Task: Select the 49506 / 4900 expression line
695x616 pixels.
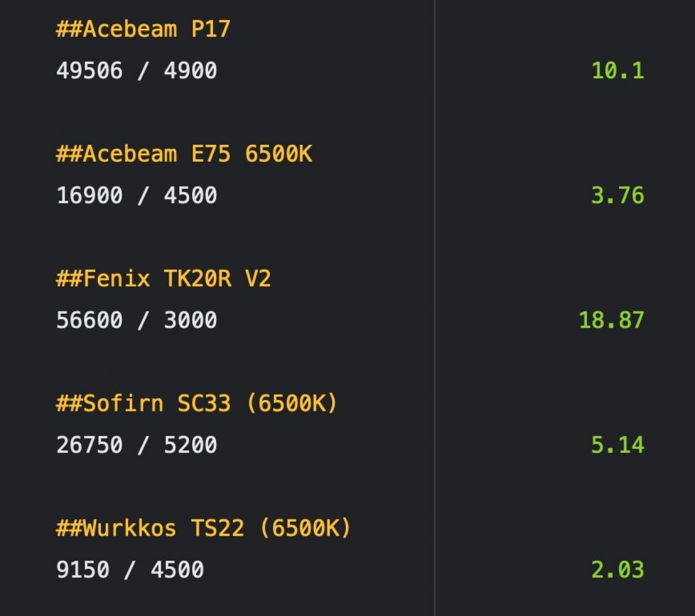Action: tap(137, 71)
